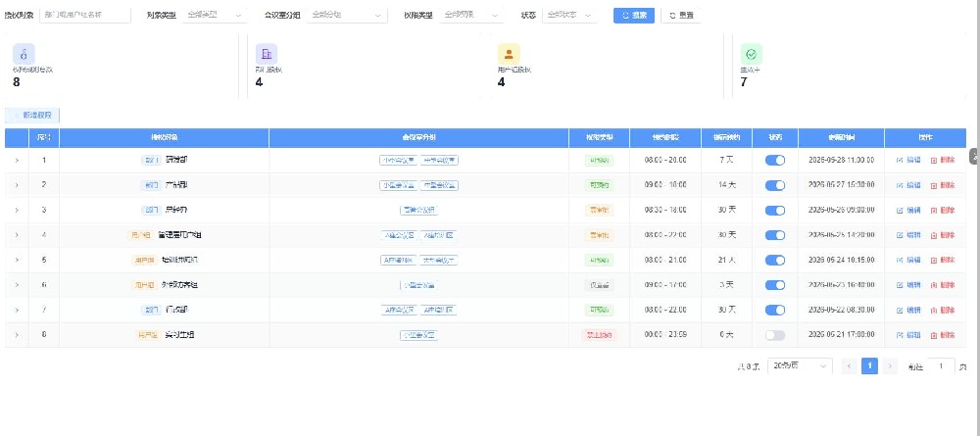Delete the row 1 authorization entry
980x436 pixels.
(x=943, y=160)
